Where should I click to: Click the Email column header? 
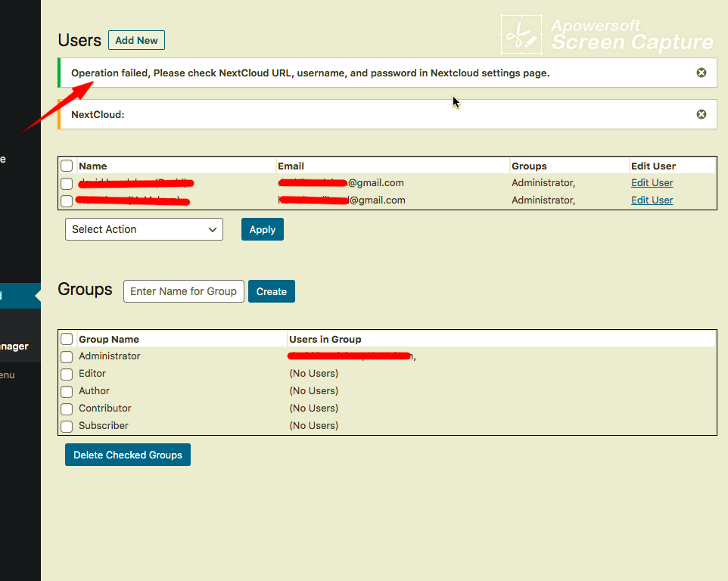pyautogui.click(x=291, y=166)
